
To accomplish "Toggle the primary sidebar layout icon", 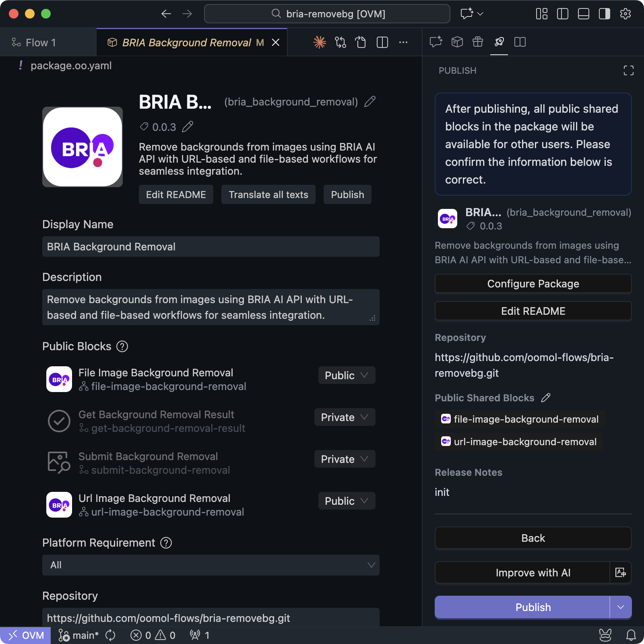I will 562,14.
